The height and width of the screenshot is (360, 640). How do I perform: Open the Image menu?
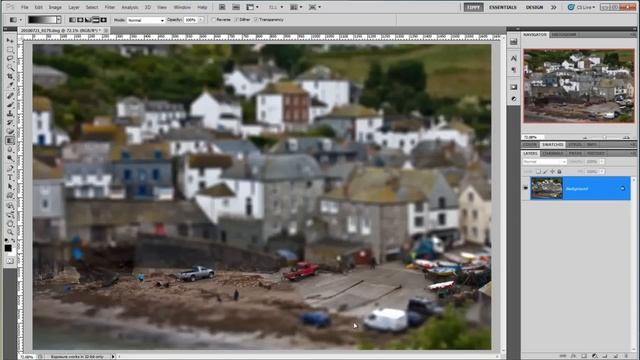(55, 7)
